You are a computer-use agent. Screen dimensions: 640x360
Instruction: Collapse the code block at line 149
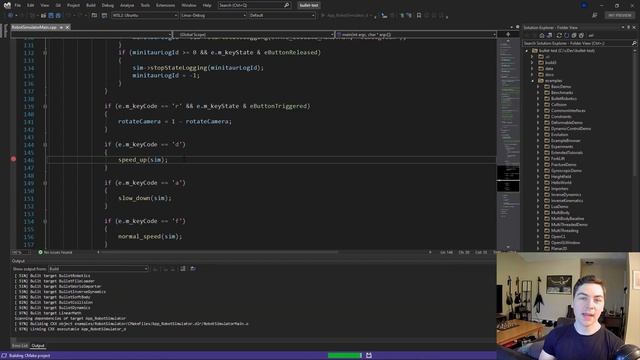coord(45,183)
